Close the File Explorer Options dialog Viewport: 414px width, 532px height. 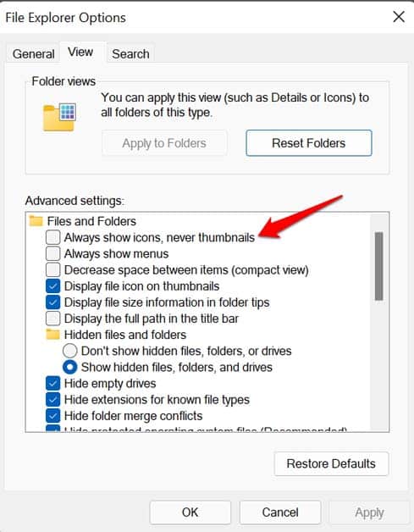click(x=399, y=16)
